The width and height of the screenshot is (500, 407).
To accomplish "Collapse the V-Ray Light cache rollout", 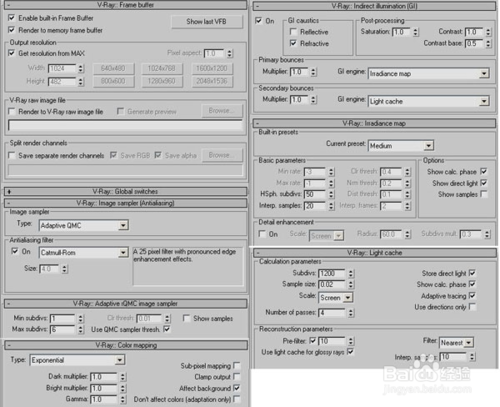I will click(x=375, y=253).
